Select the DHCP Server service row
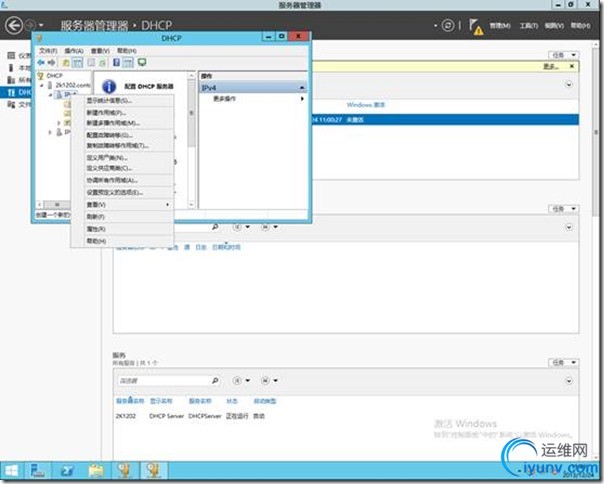 (346, 416)
